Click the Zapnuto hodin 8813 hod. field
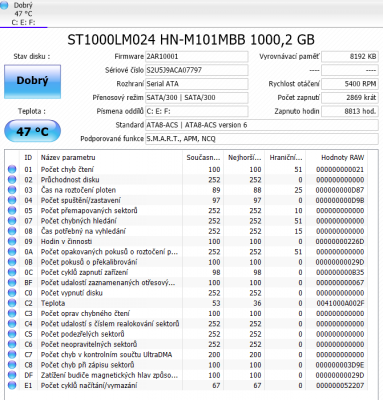This screenshot has height=400, width=383. pyautogui.click(x=349, y=111)
